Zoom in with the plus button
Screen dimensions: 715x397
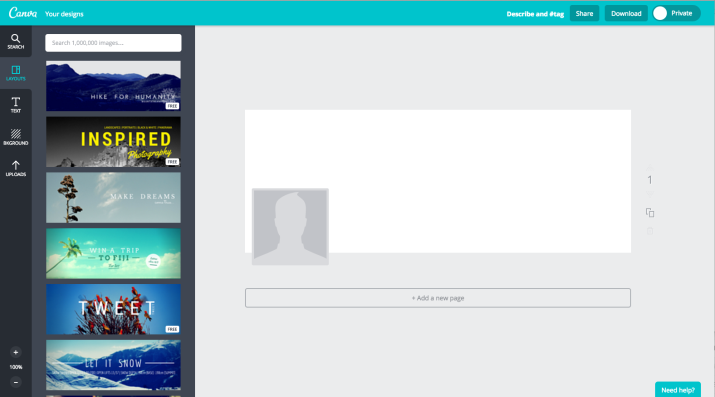[x=16, y=352]
